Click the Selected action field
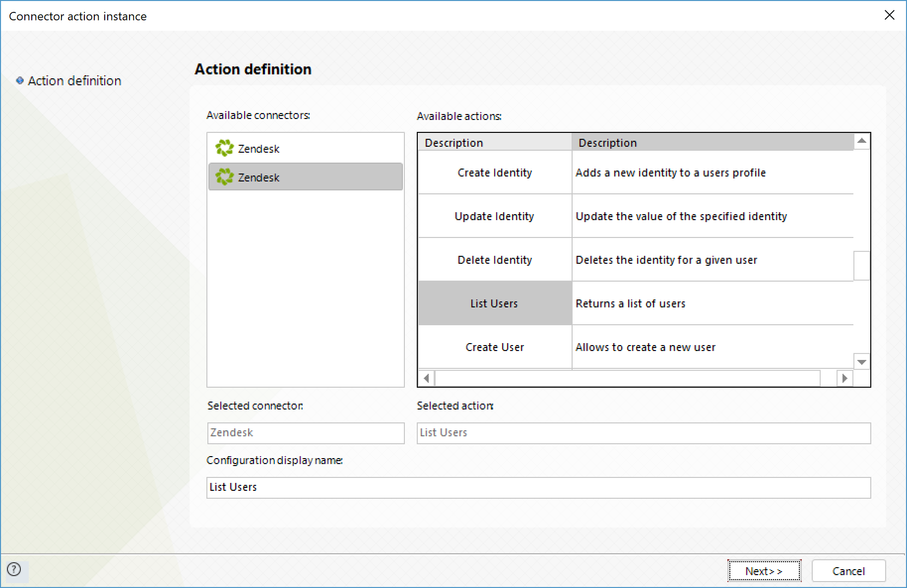This screenshot has height=588, width=907. (644, 433)
